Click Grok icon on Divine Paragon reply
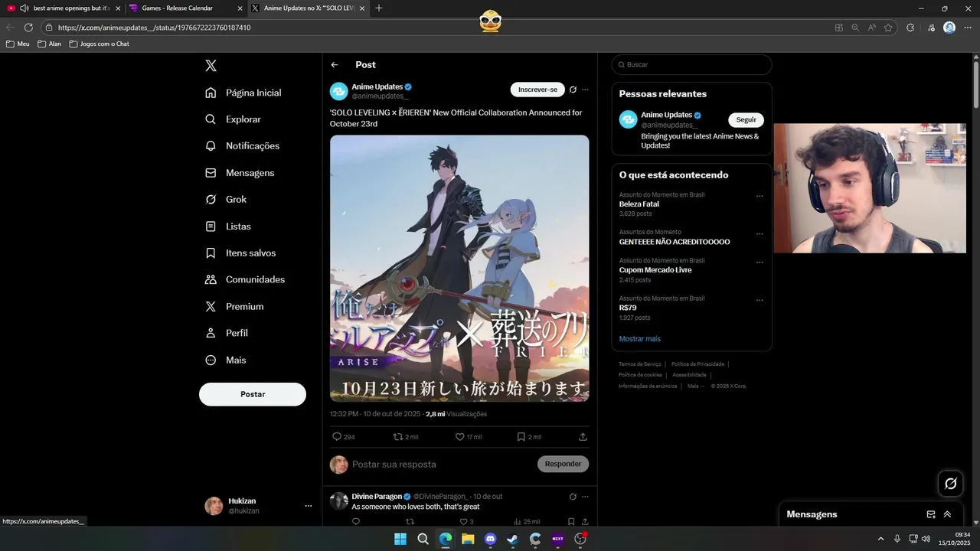Image resolution: width=980 pixels, height=551 pixels. coord(573,497)
